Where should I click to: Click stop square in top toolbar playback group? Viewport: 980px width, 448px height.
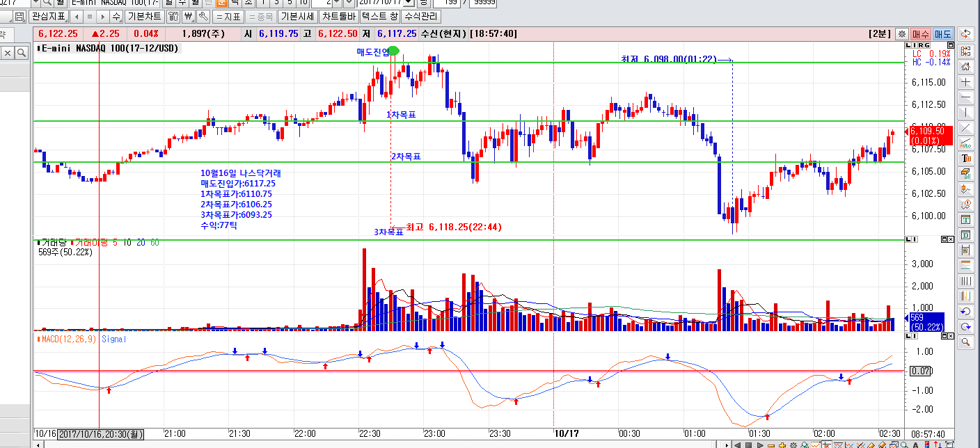click(x=89, y=16)
